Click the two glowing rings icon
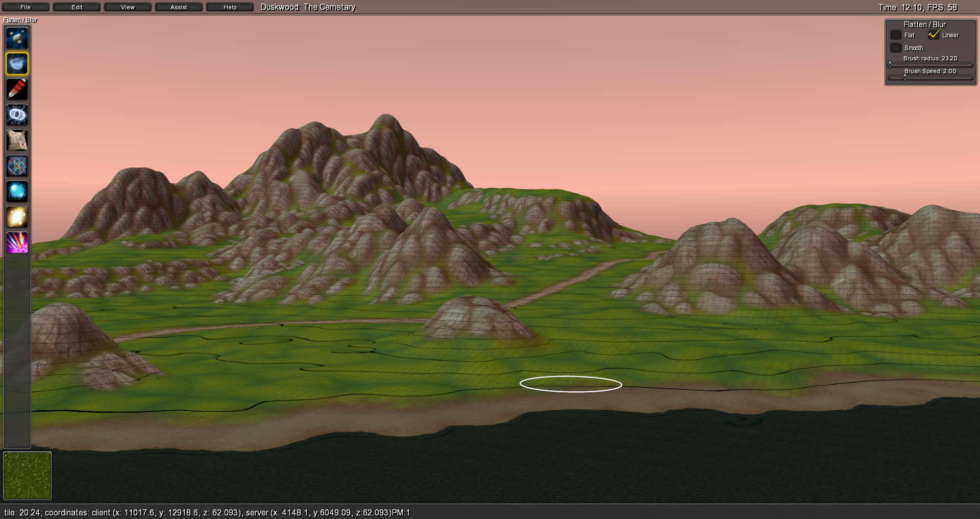Image resolution: width=980 pixels, height=519 pixels. click(x=17, y=115)
